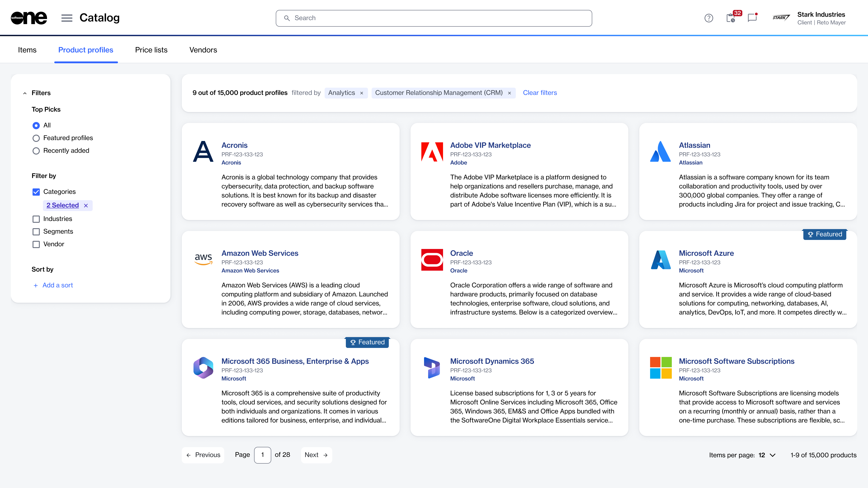Open the chat messages icon

pyautogui.click(x=752, y=18)
